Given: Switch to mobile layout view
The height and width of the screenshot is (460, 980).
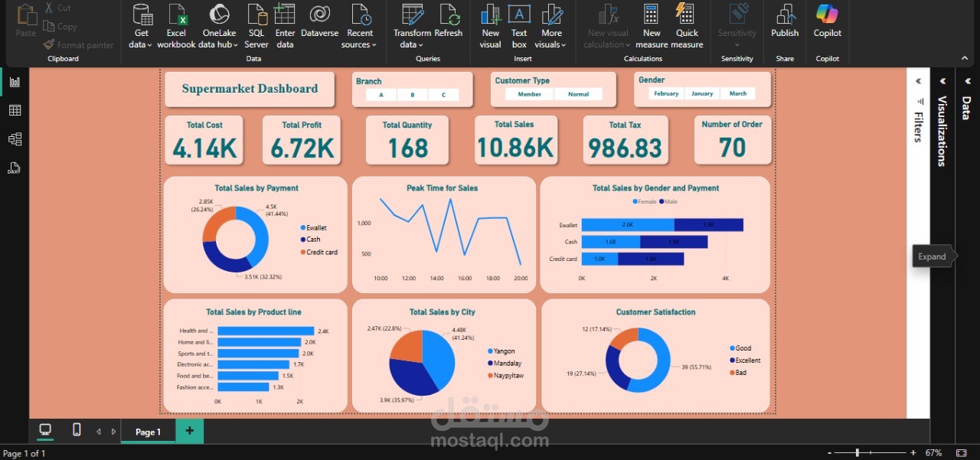Looking at the screenshot, I should (77, 430).
